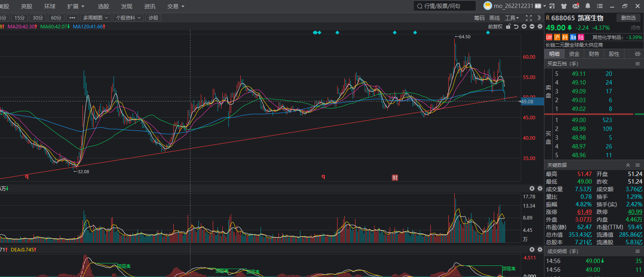Expand the 多周期图 dropdown

click(x=95, y=18)
